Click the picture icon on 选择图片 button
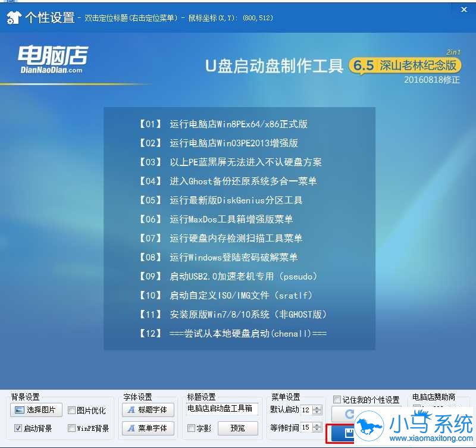Screen dimensions: 476x448 (20, 410)
